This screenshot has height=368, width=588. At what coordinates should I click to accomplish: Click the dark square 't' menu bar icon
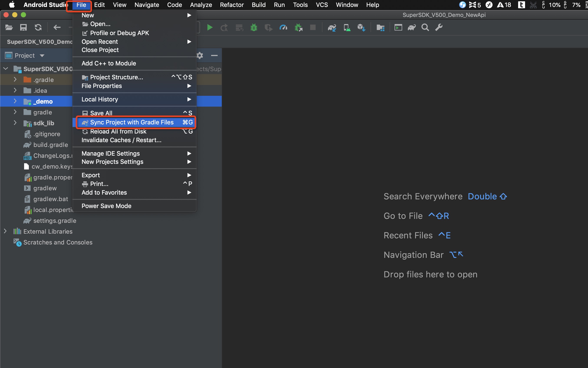coord(521,5)
